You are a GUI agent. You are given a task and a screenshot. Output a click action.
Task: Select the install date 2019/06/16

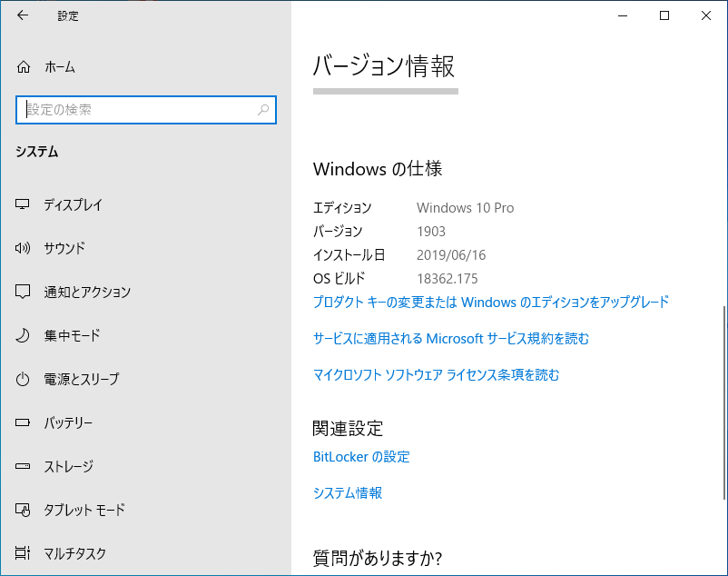(451, 255)
